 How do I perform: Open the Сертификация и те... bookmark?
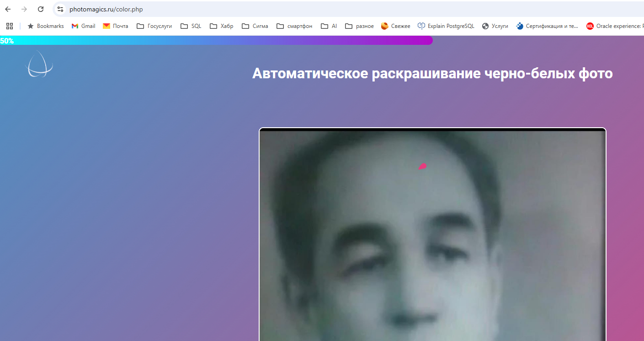point(548,26)
